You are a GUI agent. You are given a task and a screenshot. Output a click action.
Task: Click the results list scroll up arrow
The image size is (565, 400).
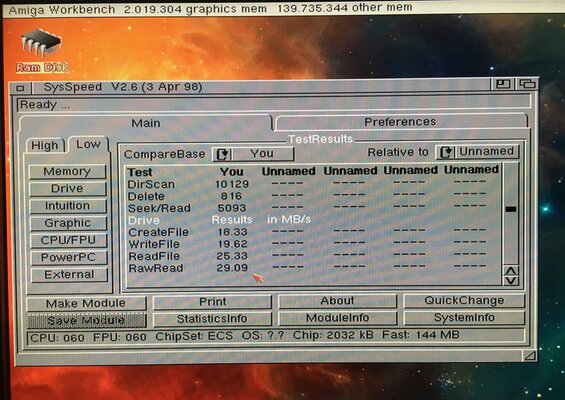pos(511,270)
